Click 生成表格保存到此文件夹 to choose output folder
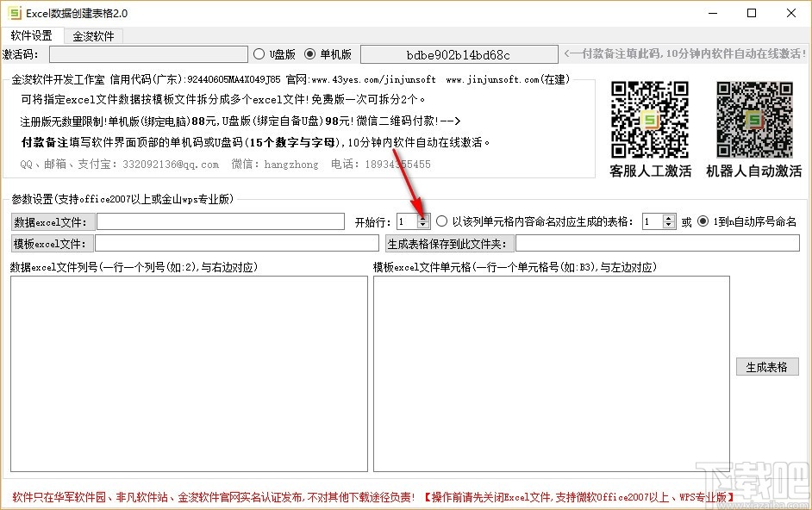Image resolution: width=812 pixels, height=510 pixels. coord(448,243)
